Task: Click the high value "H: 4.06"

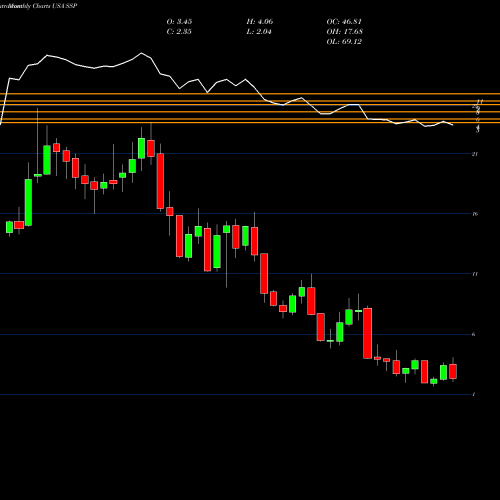Action: 260,22
